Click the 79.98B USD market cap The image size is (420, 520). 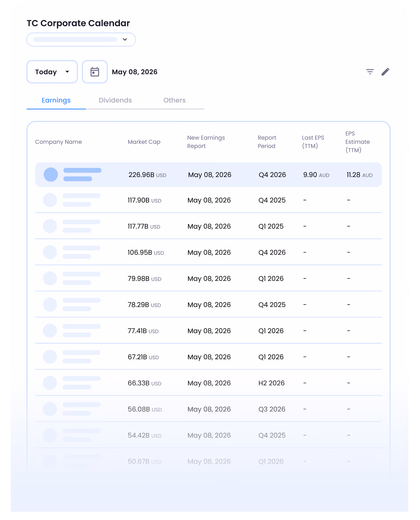[144, 279]
